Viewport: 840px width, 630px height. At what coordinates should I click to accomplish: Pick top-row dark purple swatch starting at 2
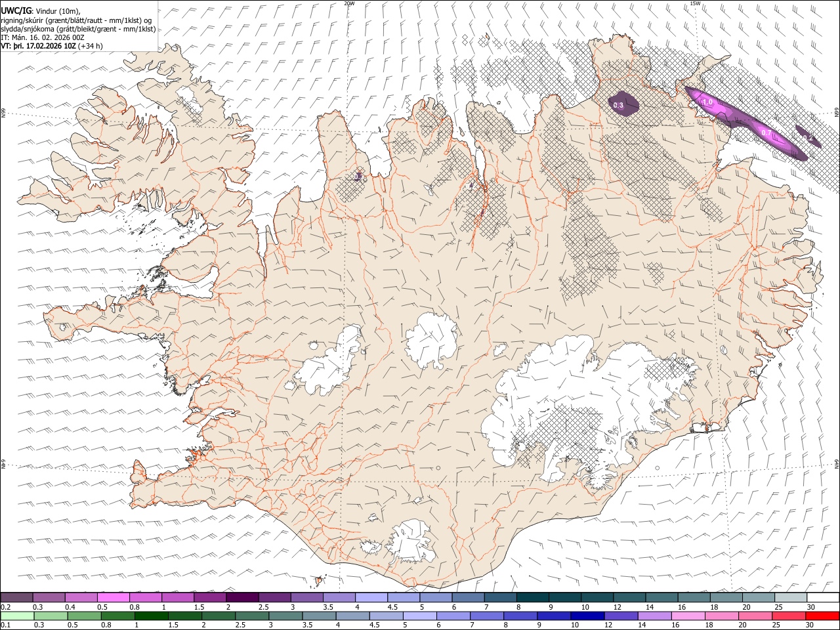coord(242,597)
